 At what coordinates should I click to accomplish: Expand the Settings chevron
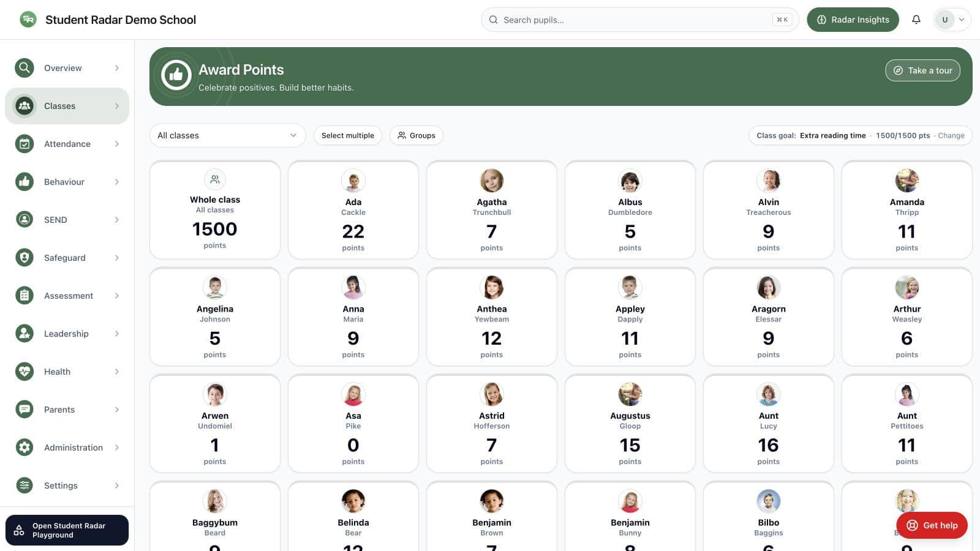(x=117, y=485)
